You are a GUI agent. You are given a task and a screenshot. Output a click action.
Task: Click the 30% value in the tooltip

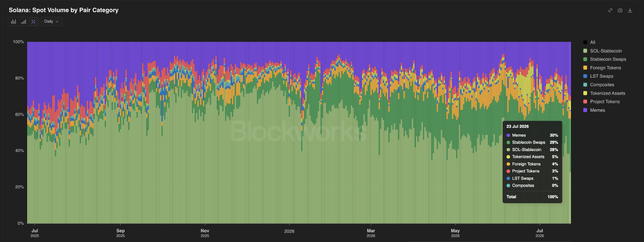(554, 135)
